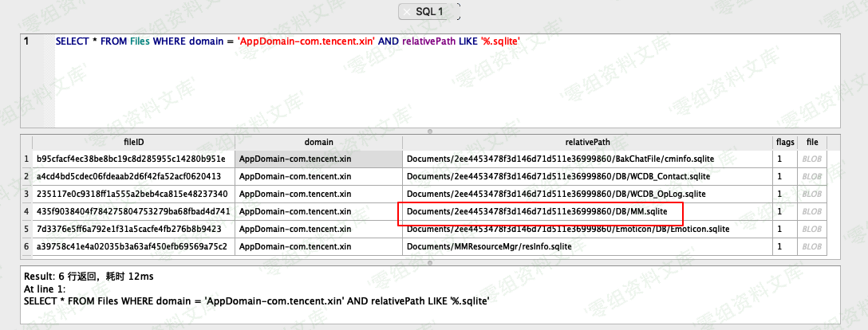Grab splitter handle below SQL editor
Viewport: 868px width, 330px height.
430,130
